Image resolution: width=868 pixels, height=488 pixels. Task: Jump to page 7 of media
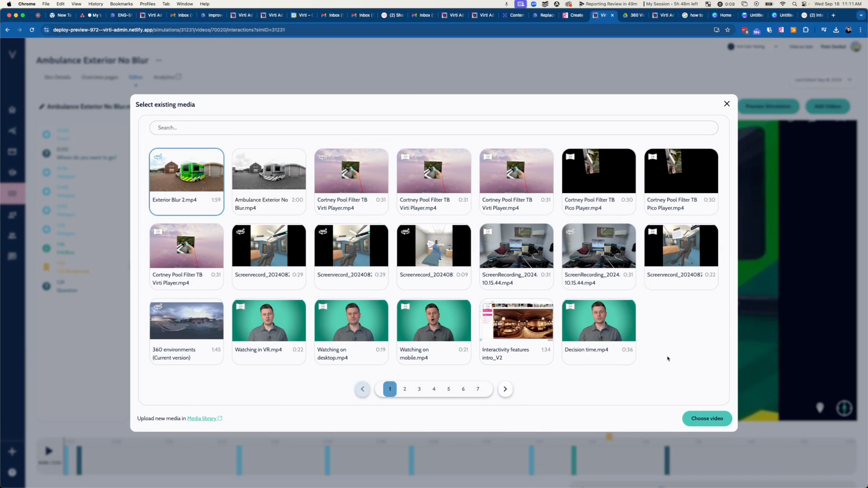point(477,389)
